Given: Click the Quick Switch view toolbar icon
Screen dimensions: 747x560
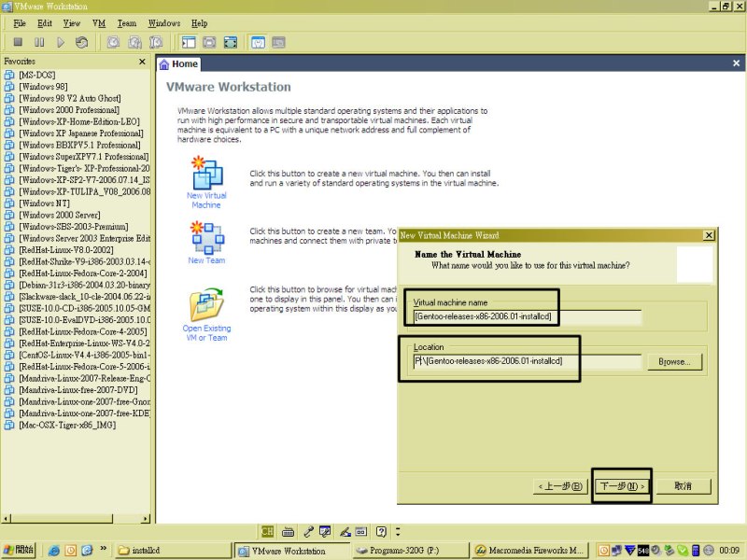Looking at the screenshot, I should pyautogui.click(x=209, y=42).
